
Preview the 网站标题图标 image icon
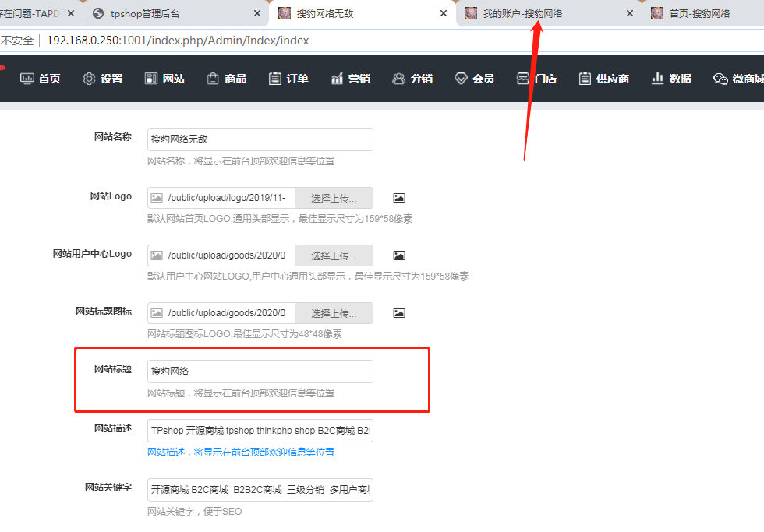click(x=399, y=313)
